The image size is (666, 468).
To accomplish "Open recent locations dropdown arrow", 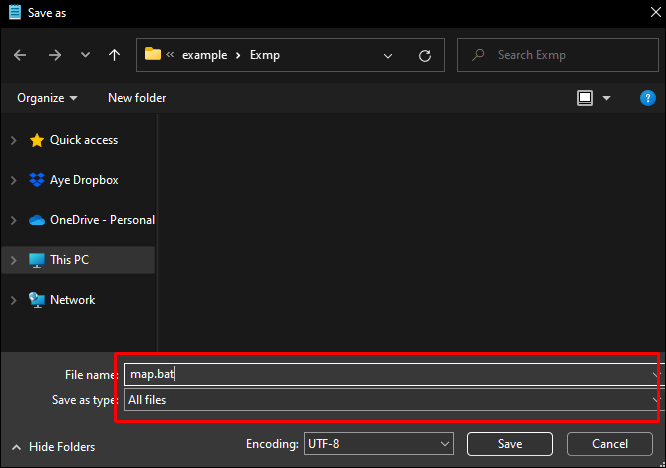I will click(85, 55).
